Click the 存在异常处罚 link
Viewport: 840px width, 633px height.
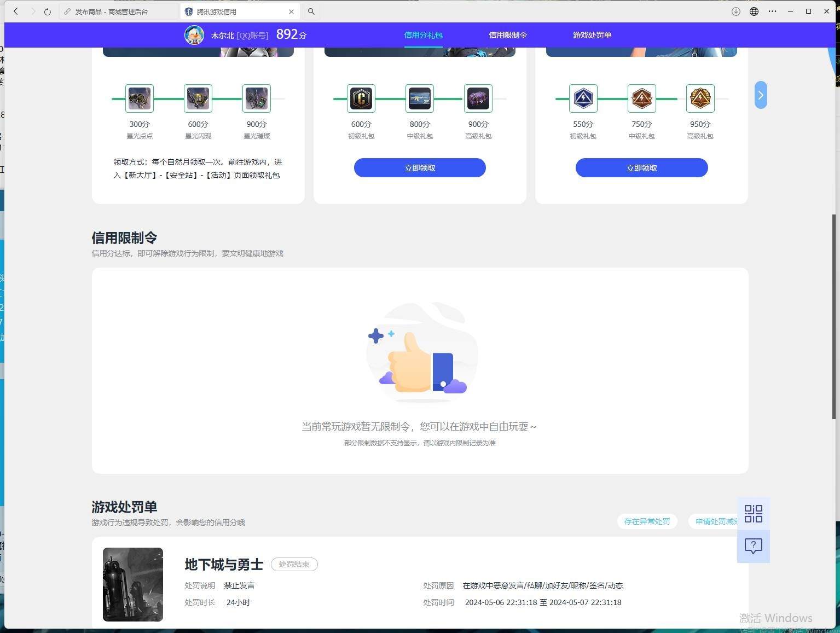(x=647, y=521)
